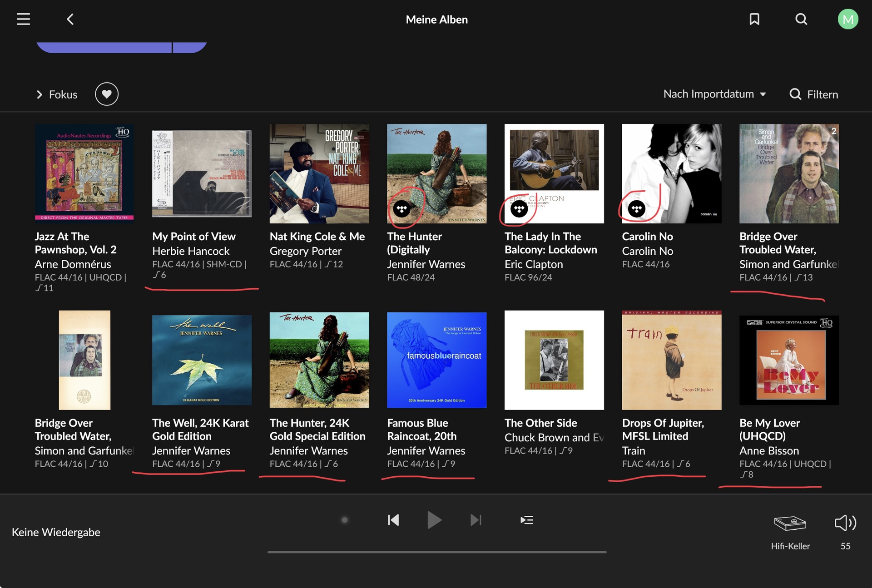Open the Famous Blue Raincoat album cover
Image resolution: width=872 pixels, height=588 pixels.
[x=436, y=360]
